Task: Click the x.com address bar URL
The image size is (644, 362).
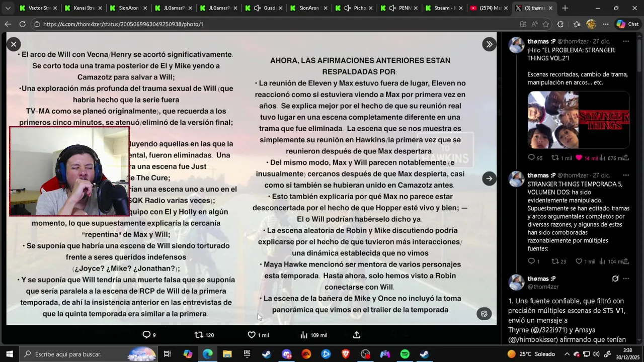Action: point(123,24)
